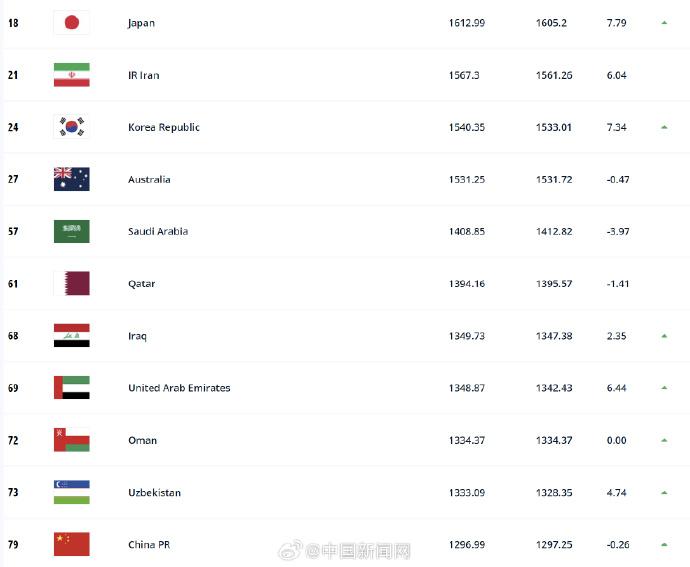Viewport: 690px width, 567px height.
Task: Click the green arrow in Uzbekistan row
Action: pos(664,492)
